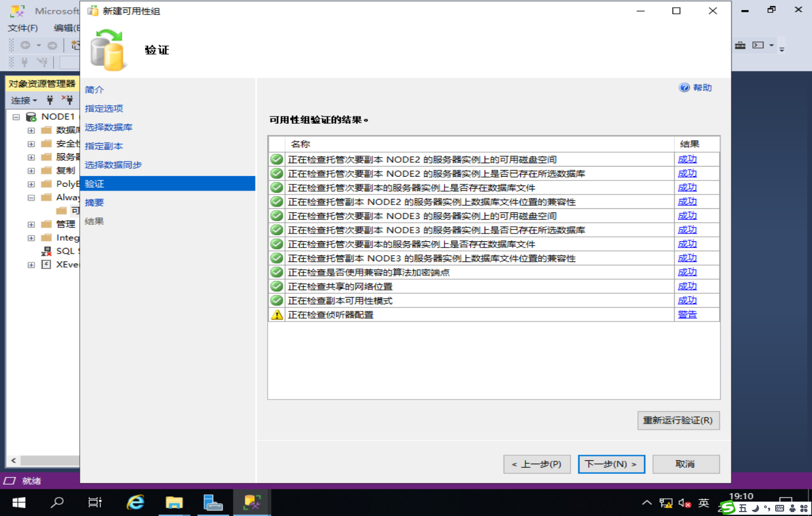812x516 pixels.
Task: Open Server Manager from the taskbar
Action: click(212, 503)
